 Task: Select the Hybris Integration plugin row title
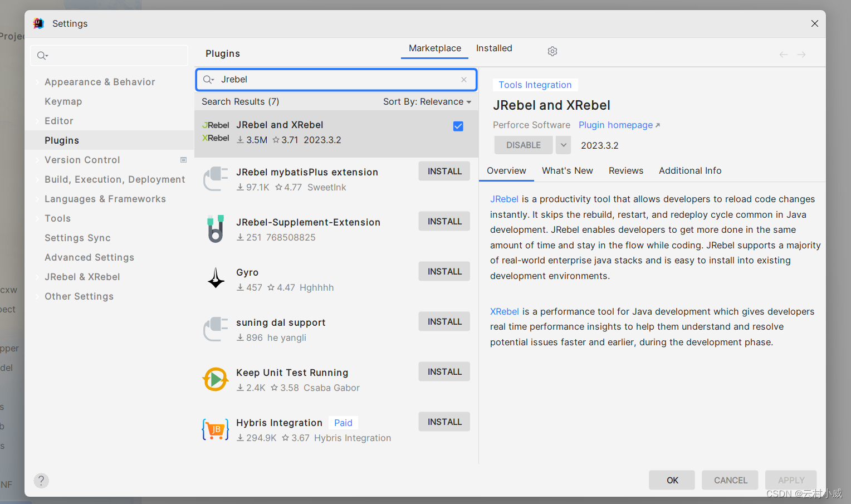(279, 423)
